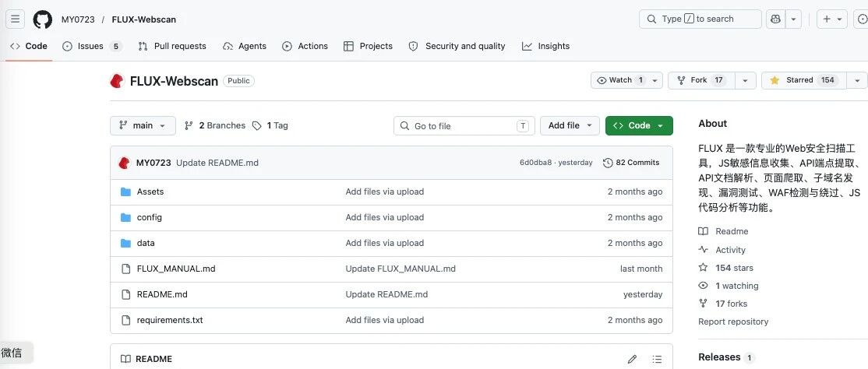The height and width of the screenshot is (369, 868).
Task: Select the README tab in file viewer
Action: [x=146, y=359]
